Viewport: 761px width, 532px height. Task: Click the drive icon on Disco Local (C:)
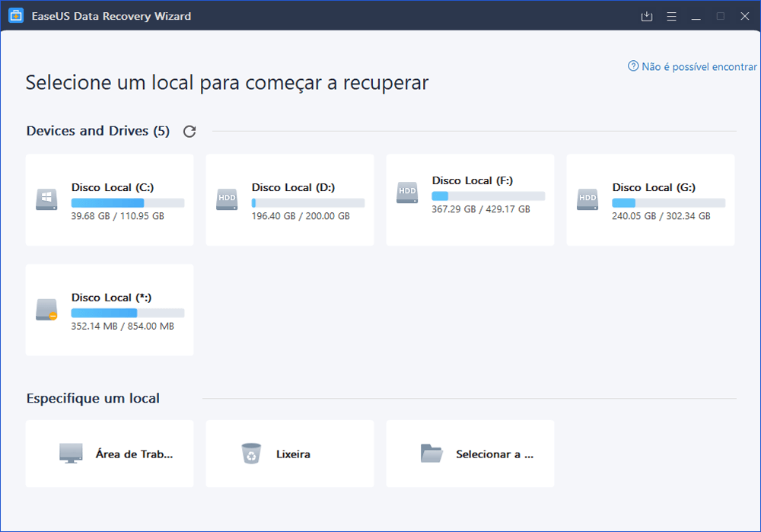pyautogui.click(x=46, y=198)
